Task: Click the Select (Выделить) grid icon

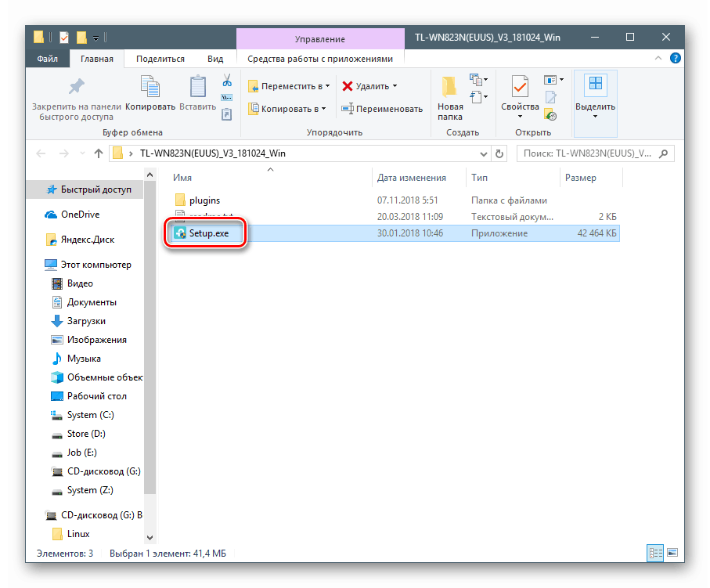Action: pyautogui.click(x=595, y=84)
